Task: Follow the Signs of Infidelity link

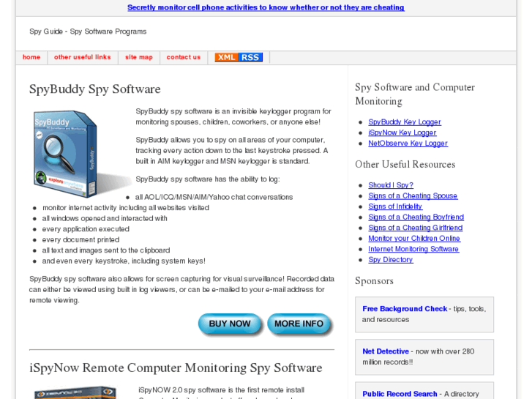Action: [395, 206]
